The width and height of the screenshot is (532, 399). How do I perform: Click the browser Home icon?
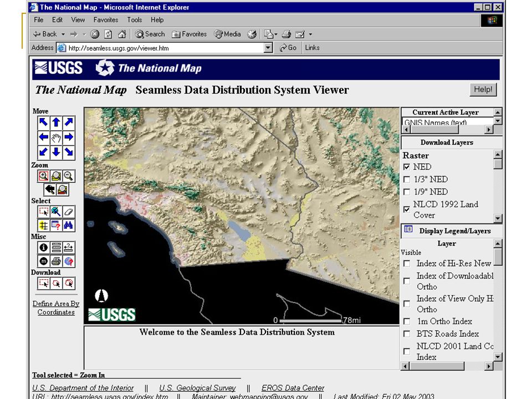(x=122, y=34)
